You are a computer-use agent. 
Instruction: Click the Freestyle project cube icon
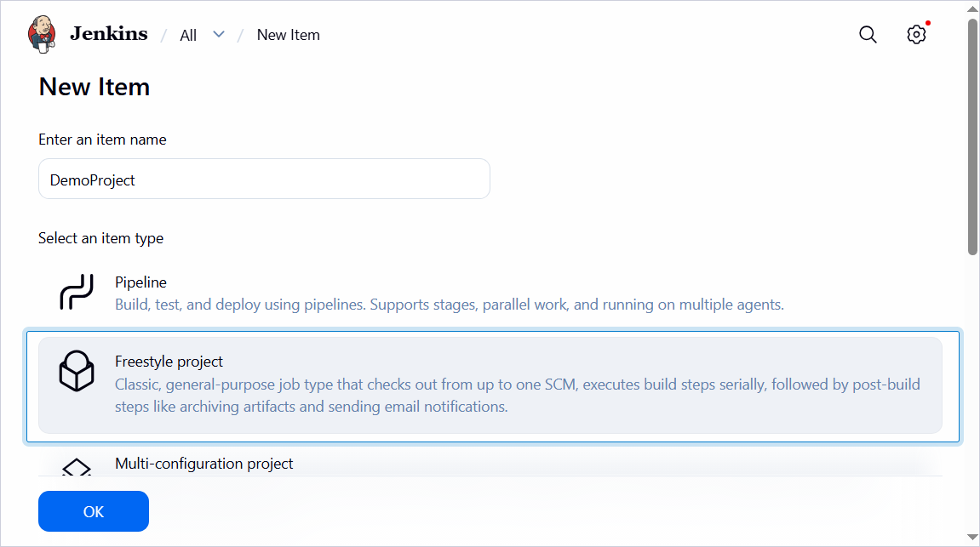(x=77, y=371)
